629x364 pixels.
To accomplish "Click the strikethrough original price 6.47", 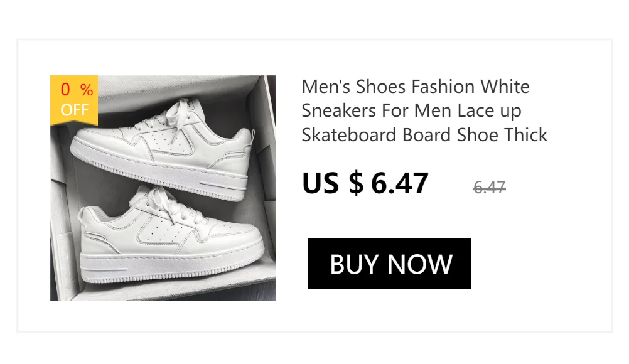I will [x=490, y=187].
